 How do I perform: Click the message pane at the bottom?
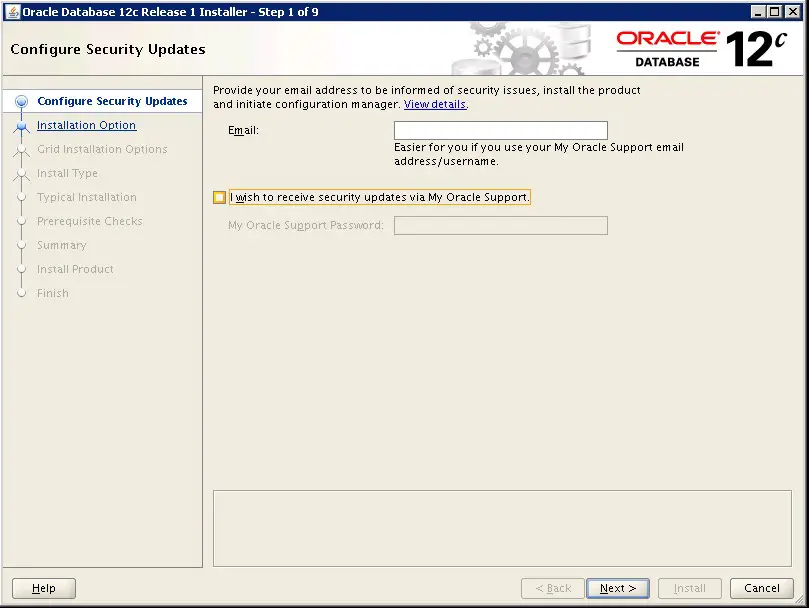[x=502, y=529]
